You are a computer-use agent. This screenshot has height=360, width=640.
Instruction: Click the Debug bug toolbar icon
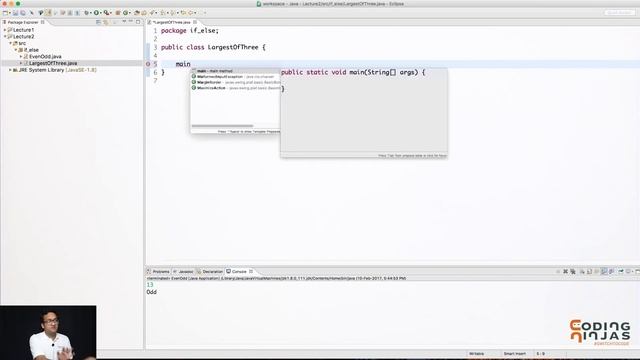coord(87,13)
